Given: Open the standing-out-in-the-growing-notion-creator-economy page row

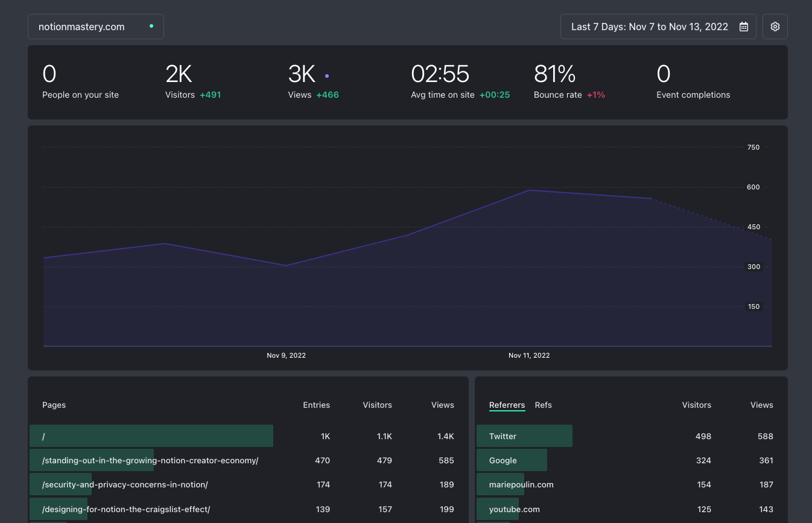Looking at the screenshot, I should 248,460.
